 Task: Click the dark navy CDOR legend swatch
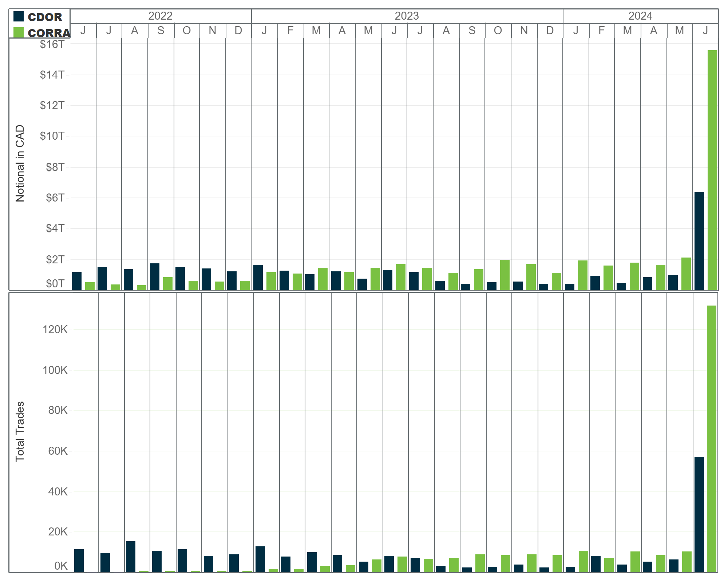pos(19,16)
